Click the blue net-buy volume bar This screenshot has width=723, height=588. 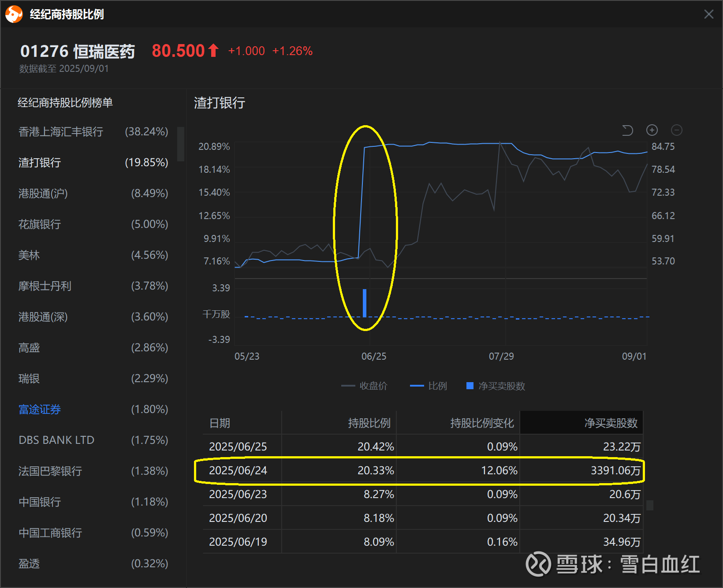pos(365,303)
